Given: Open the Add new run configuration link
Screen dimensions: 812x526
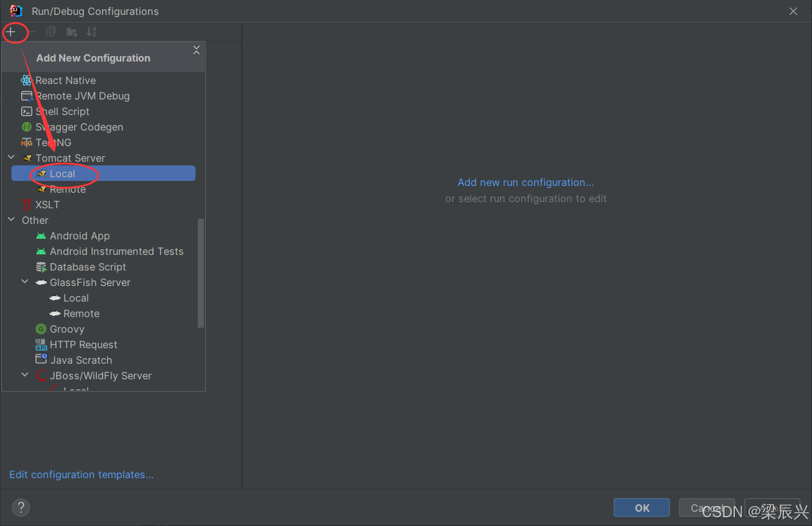Looking at the screenshot, I should coord(525,182).
